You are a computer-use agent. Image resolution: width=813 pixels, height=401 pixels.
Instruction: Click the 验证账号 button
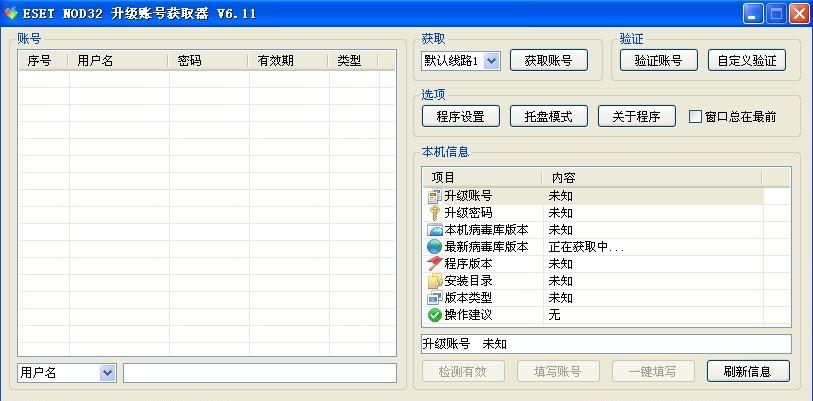pyautogui.click(x=658, y=60)
